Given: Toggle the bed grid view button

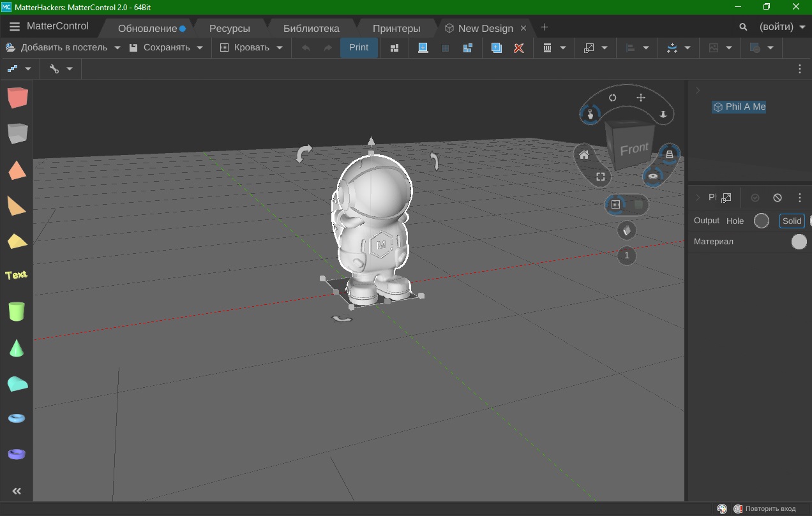Looking at the screenshot, I should tap(615, 204).
